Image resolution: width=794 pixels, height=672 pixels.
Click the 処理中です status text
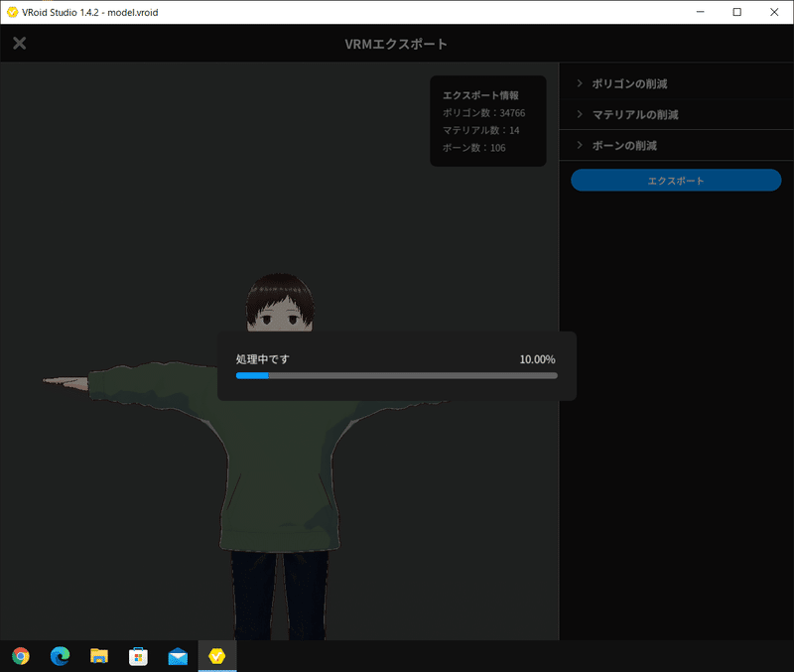click(x=262, y=359)
